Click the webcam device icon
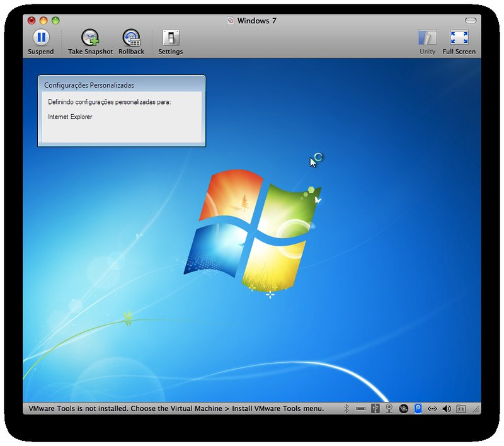504x446 pixels. click(x=389, y=408)
